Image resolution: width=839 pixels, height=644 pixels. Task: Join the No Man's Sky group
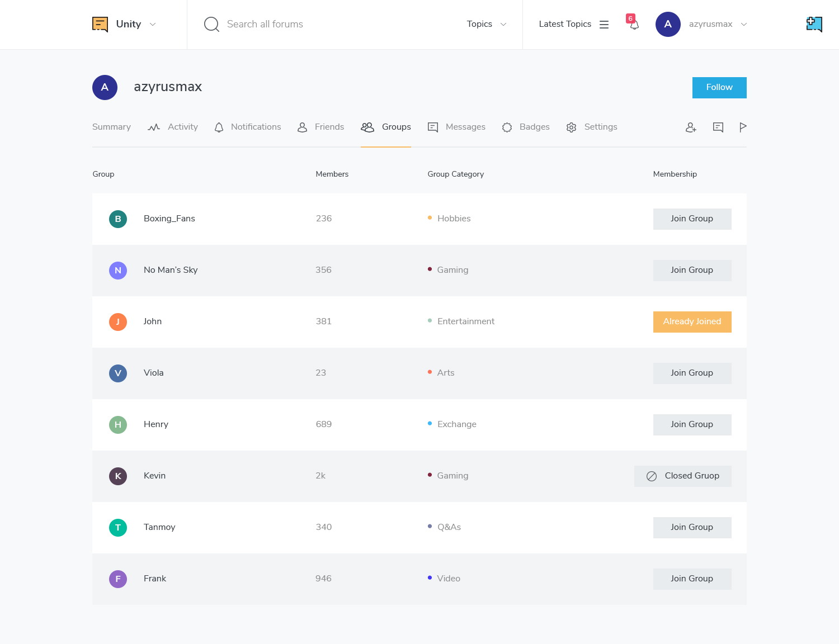692,271
